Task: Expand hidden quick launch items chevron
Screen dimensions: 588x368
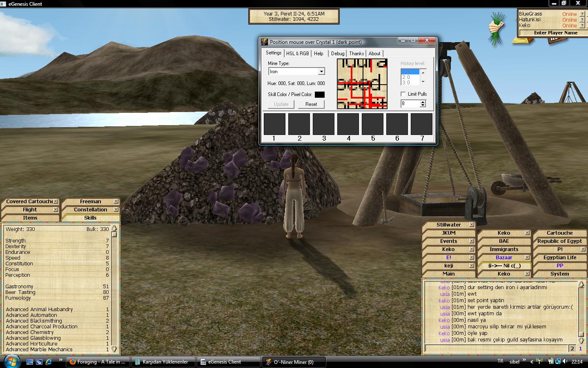Action: [x=61, y=360]
